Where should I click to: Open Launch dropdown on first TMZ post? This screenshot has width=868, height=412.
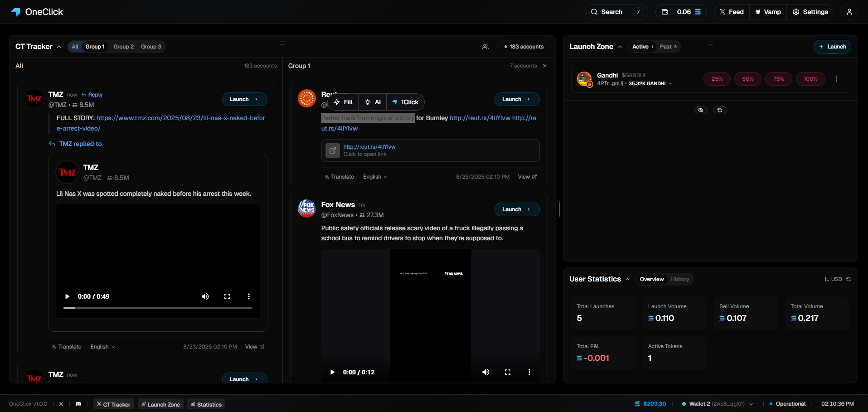point(244,99)
